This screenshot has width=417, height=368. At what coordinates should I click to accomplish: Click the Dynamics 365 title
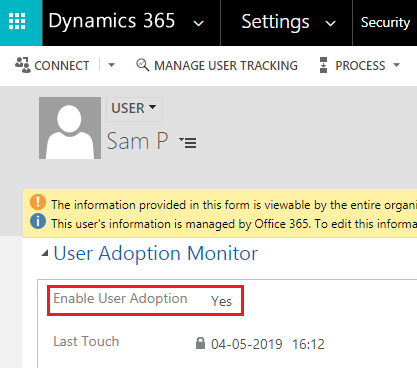pos(112,21)
